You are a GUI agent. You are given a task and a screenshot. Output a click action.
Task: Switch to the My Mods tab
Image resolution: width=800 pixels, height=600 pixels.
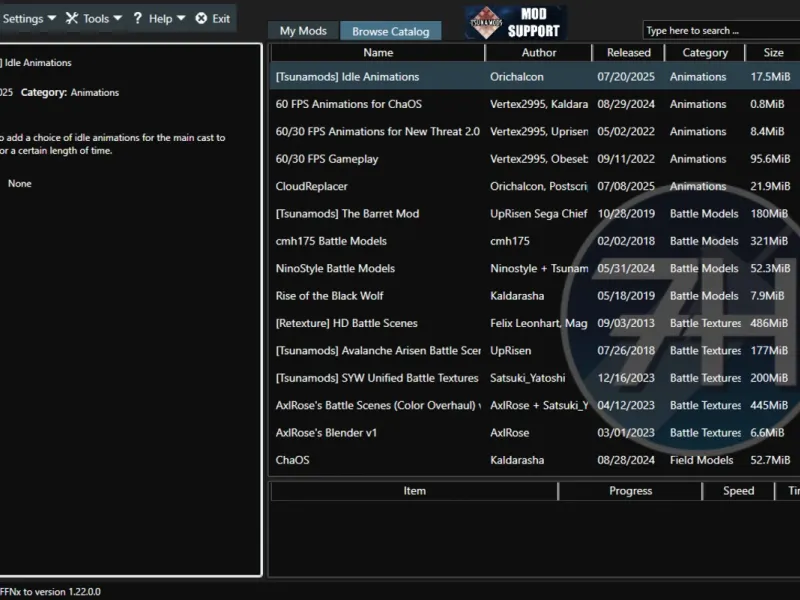303,31
